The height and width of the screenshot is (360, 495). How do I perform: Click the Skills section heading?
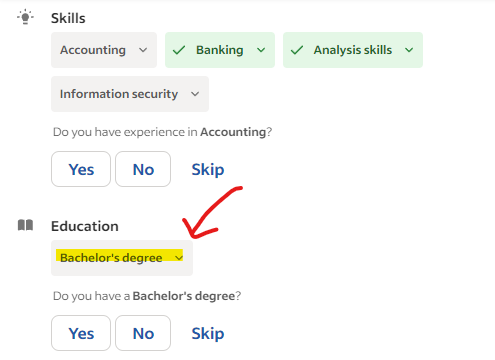68,18
